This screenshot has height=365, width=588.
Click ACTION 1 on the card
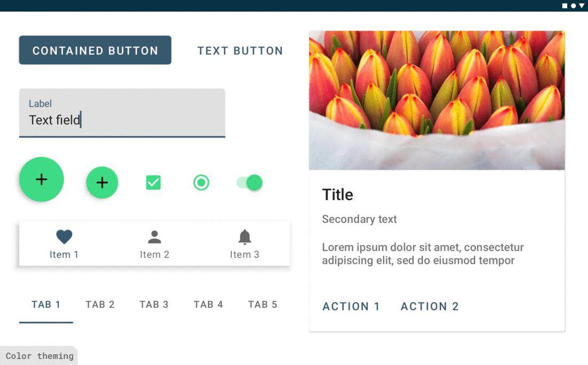(351, 307)
